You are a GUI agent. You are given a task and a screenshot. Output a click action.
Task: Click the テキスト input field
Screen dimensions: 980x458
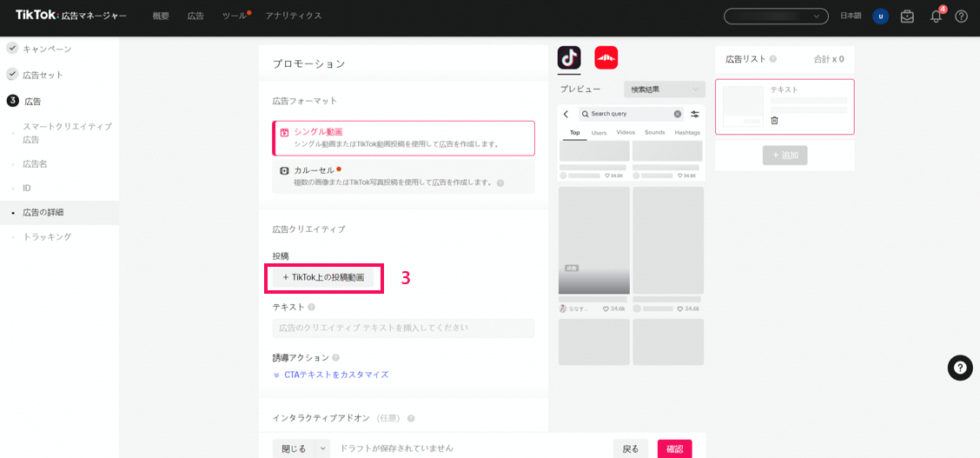pyautogui.click(x=403, y=328)
